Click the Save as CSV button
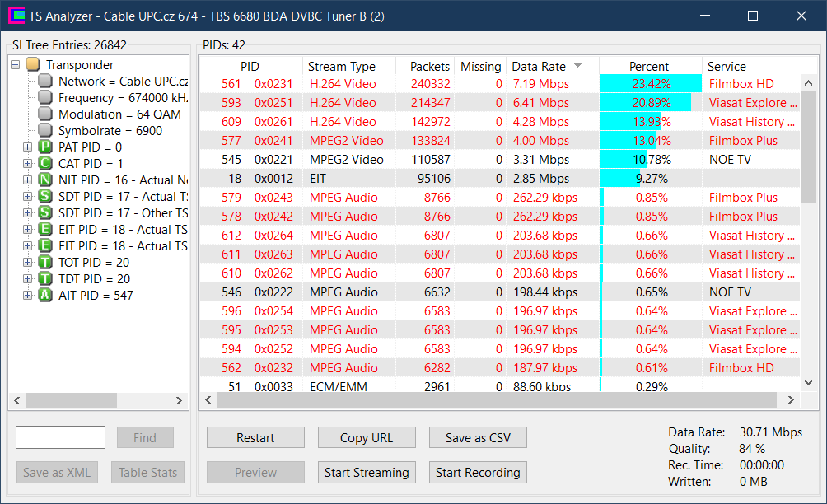 [478, 438]
